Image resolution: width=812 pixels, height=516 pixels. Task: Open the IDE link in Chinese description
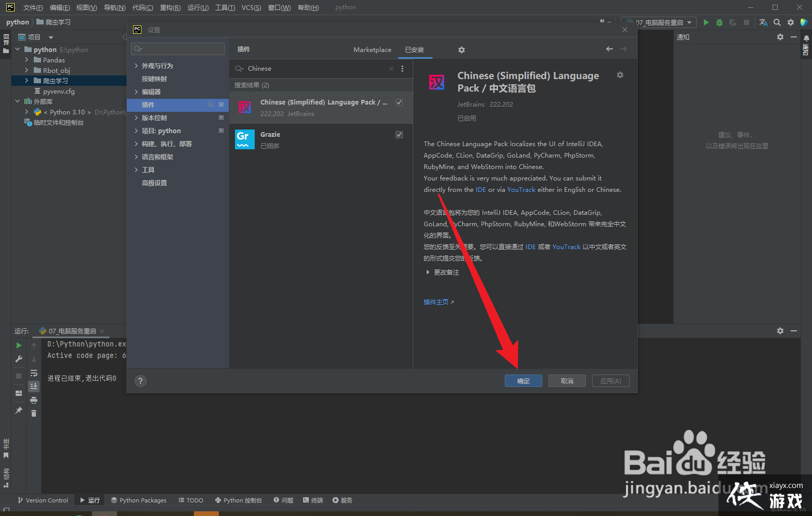530,247
